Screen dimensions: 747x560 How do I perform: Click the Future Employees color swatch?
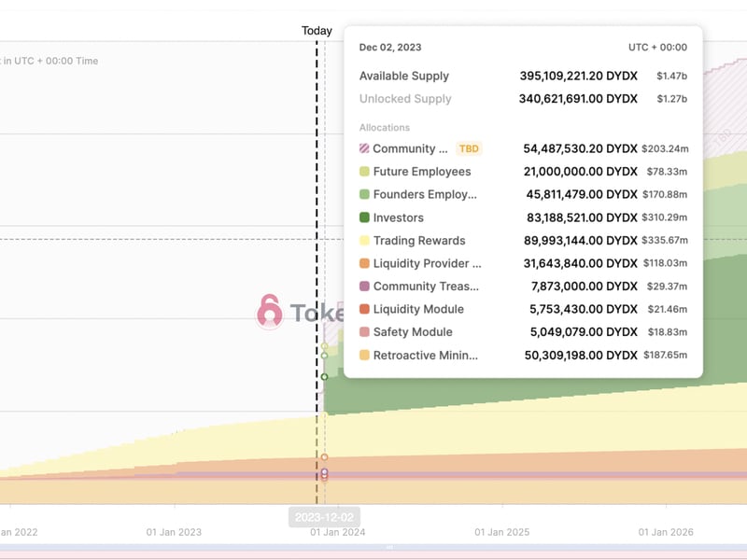tap(364, 172)
